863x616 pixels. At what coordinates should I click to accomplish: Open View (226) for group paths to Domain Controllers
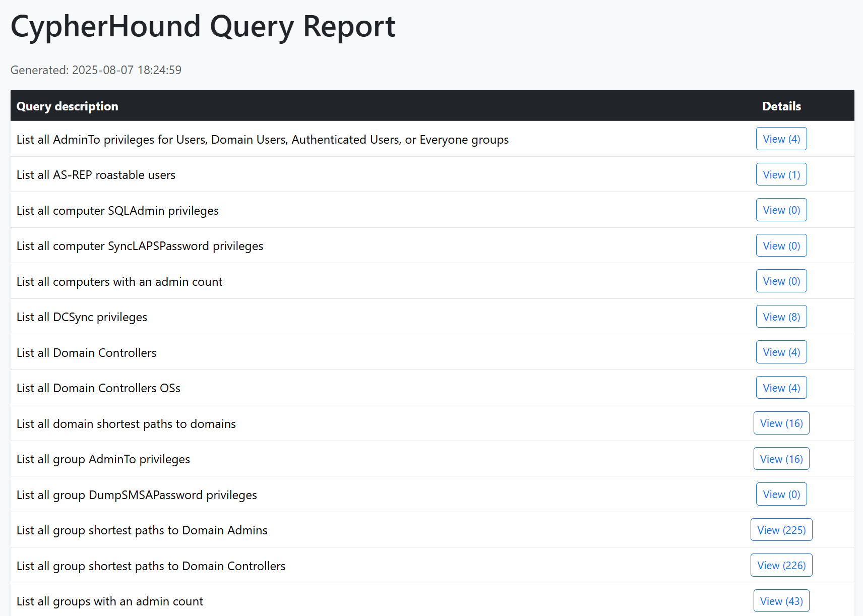781,565
